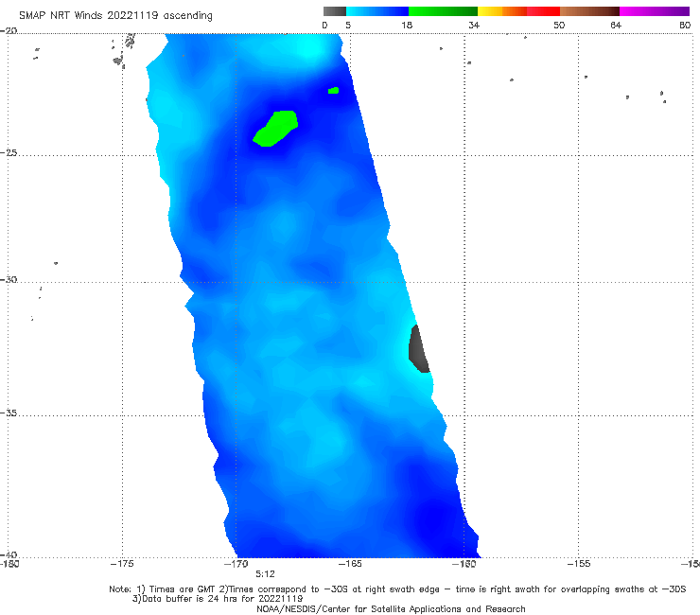Image resolution: width=700 pixels, height=615 pixels.
Task: Click the '-155' longitude axis label
Action: 579,564
